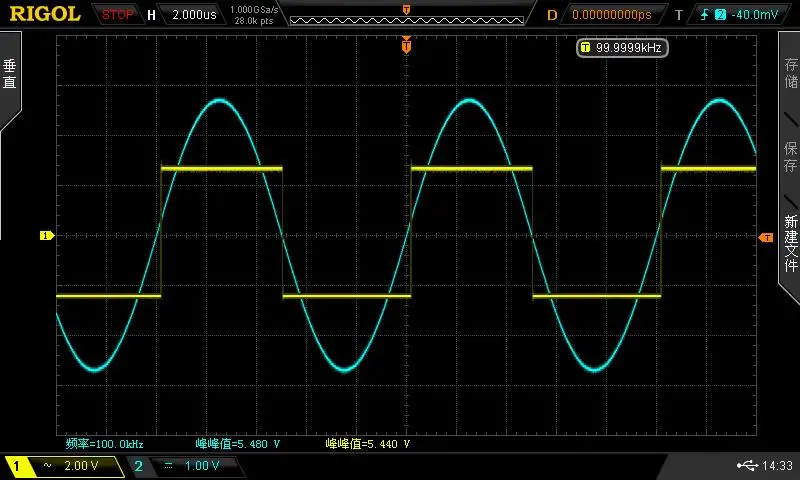Click the yellow 峰峰值=5.440 V measurement
800x480 pixels.
(368, 444)
